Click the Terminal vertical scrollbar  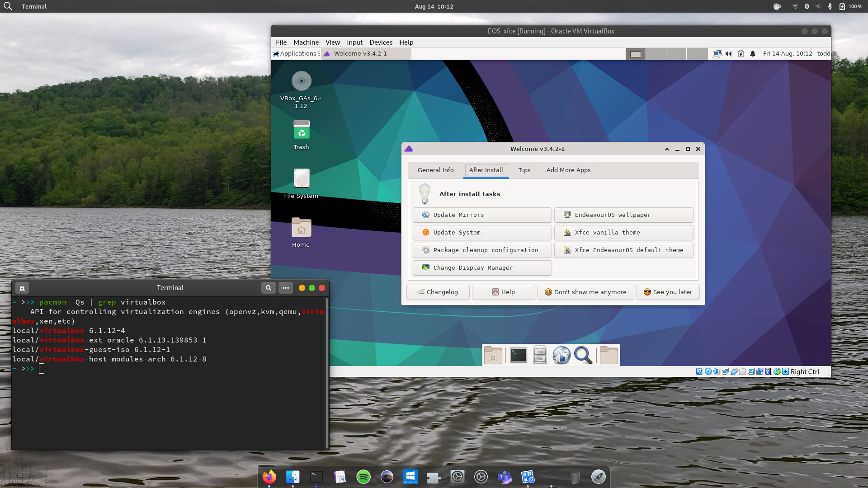tap(327, 373)
